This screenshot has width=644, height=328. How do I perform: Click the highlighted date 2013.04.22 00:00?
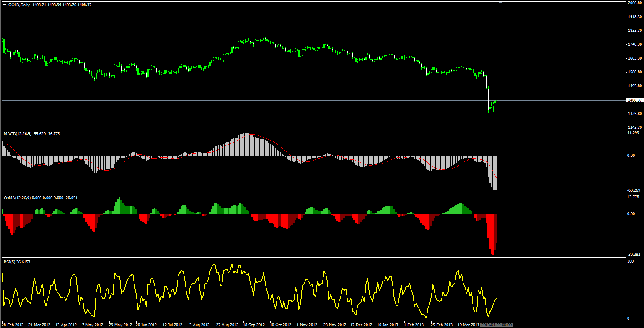(497, 325)
